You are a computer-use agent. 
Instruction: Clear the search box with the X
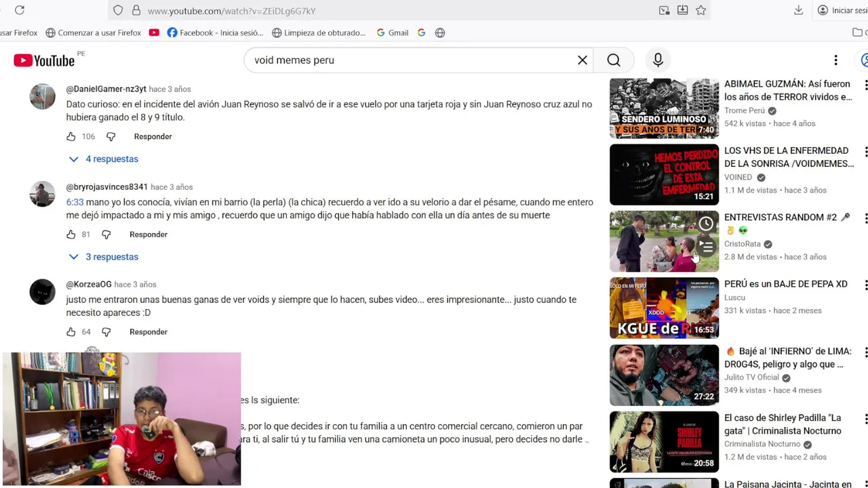coord(583,60)
